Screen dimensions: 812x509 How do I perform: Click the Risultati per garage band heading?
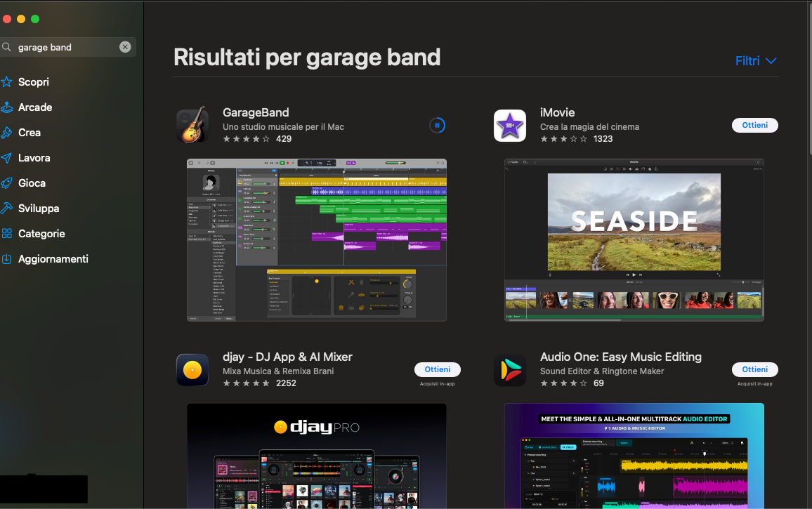pyautogui.click(x=306, y=58)
